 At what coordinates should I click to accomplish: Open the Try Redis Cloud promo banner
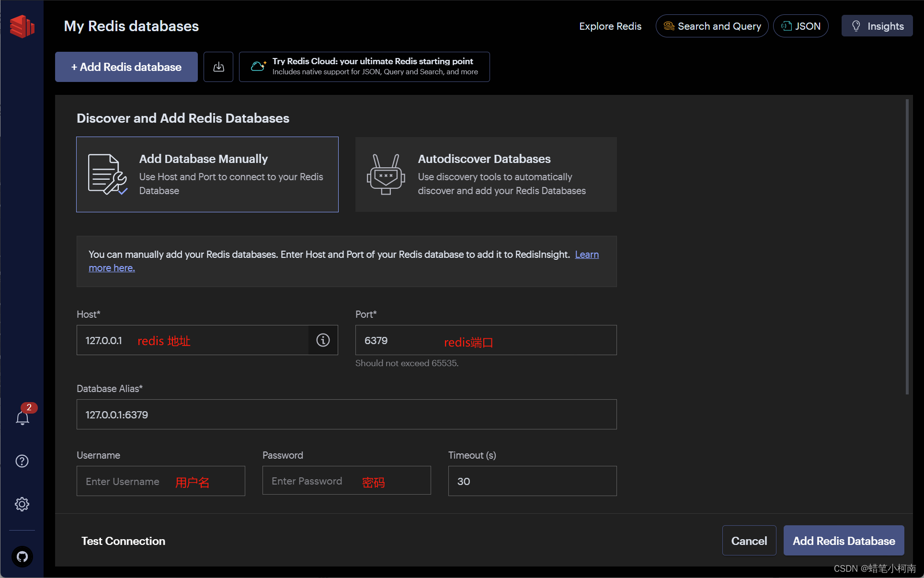[365, 67]
